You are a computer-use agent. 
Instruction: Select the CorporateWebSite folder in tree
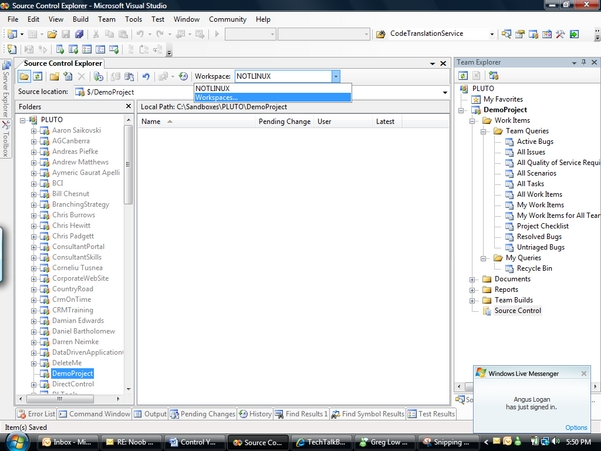(80, 278)
